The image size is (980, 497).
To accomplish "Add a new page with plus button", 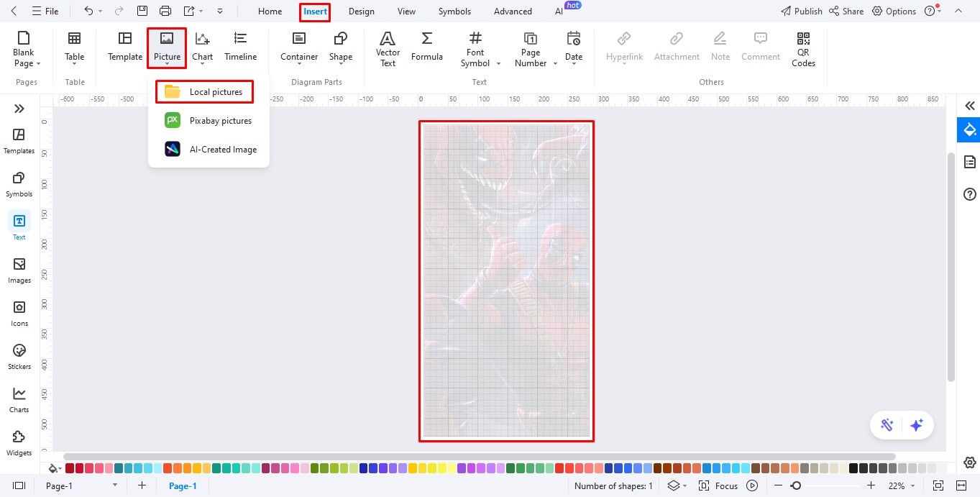I will coord(142,486).
